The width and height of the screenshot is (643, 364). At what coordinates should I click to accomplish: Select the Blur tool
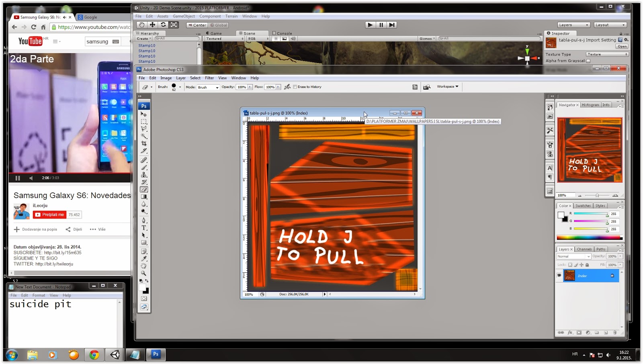pos(144,204)
